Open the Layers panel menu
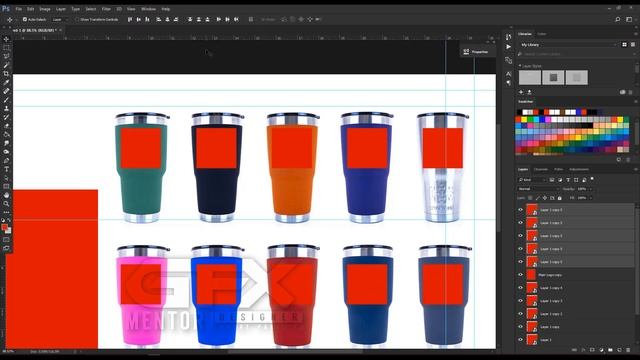The height and width of the screenshot is (360, 640). tap(636, 169)
